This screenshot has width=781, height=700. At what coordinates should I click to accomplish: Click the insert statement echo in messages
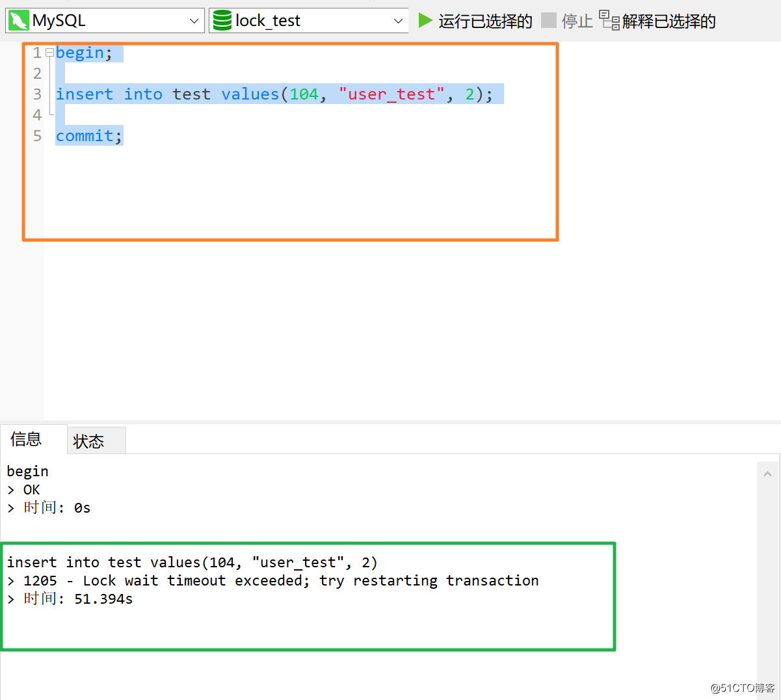pos(192,562)
